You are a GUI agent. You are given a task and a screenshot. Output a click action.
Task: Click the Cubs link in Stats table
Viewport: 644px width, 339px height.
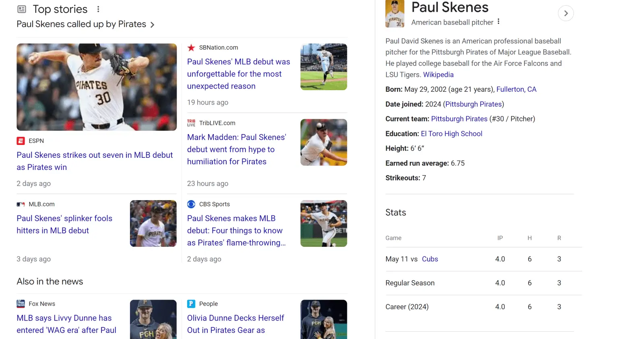pyautogui.click(x=429, y=259)
